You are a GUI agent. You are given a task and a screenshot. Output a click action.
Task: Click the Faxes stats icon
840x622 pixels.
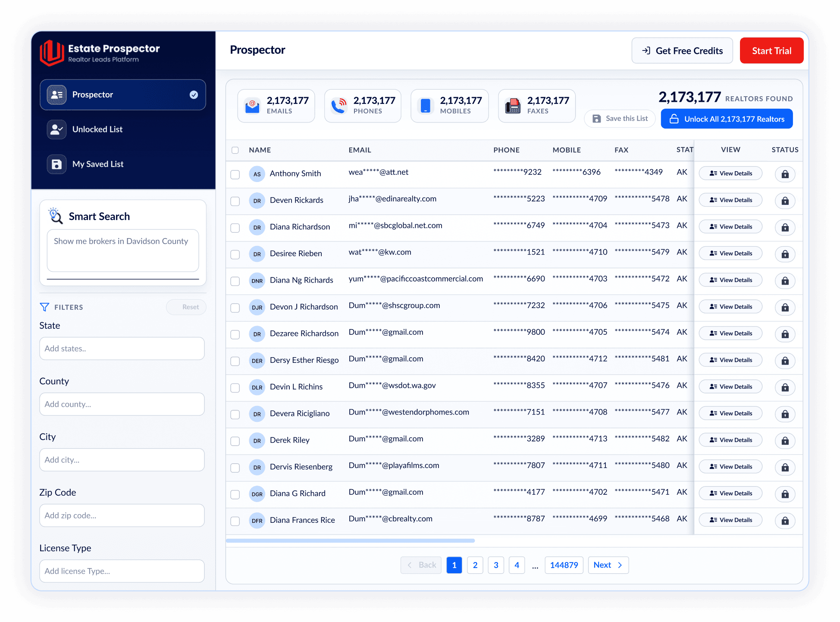[x=513, y=106]
